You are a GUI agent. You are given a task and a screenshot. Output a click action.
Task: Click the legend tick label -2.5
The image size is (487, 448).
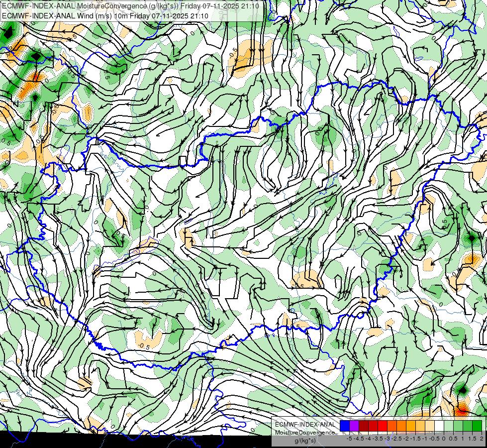(x=397, y=439)
